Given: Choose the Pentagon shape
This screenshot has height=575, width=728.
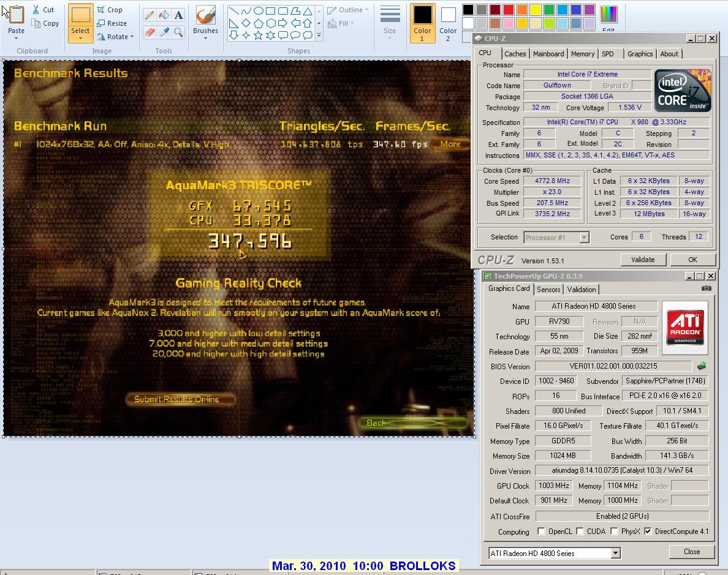Looking at the screenshot, I should (x=258, y=23).
